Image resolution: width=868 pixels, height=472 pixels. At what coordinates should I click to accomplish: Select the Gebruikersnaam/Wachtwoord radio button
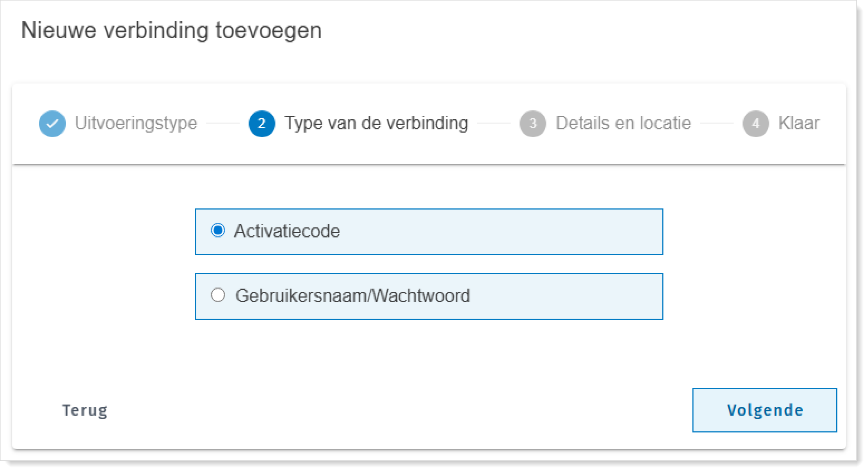click(218, 295)
